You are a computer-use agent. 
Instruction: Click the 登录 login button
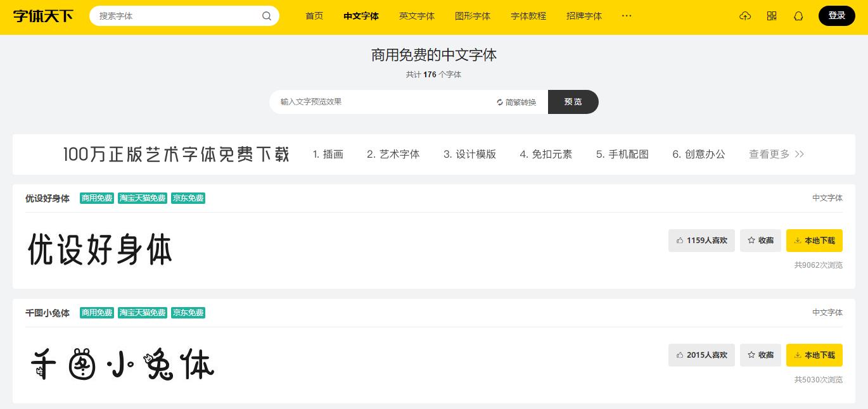point(837,16)
